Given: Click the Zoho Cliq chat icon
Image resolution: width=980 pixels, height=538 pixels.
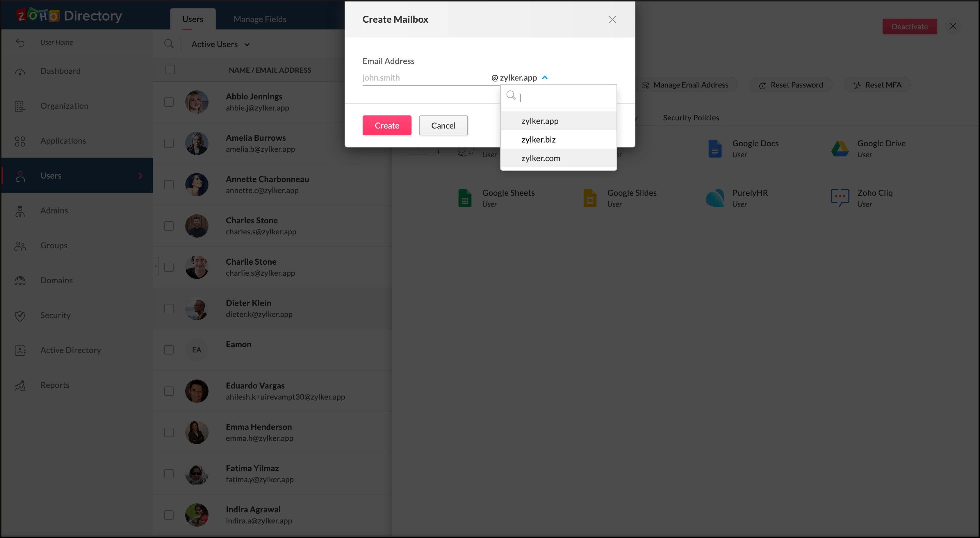Looking at the screenshot, I should coord(840,198).
